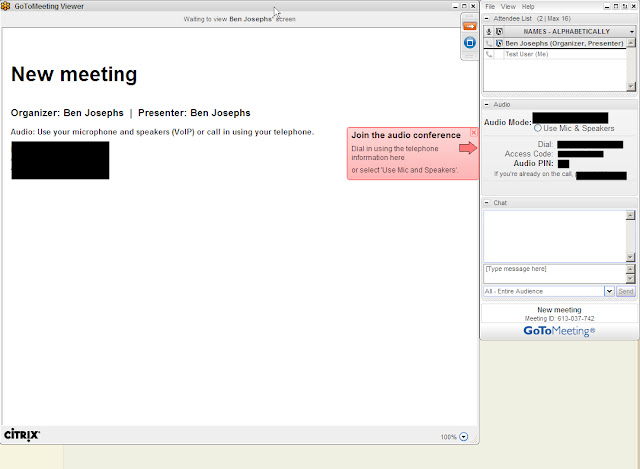Click control panel undock button beside close
Screen dimensions: 640x469
click(x=625, y=7)
